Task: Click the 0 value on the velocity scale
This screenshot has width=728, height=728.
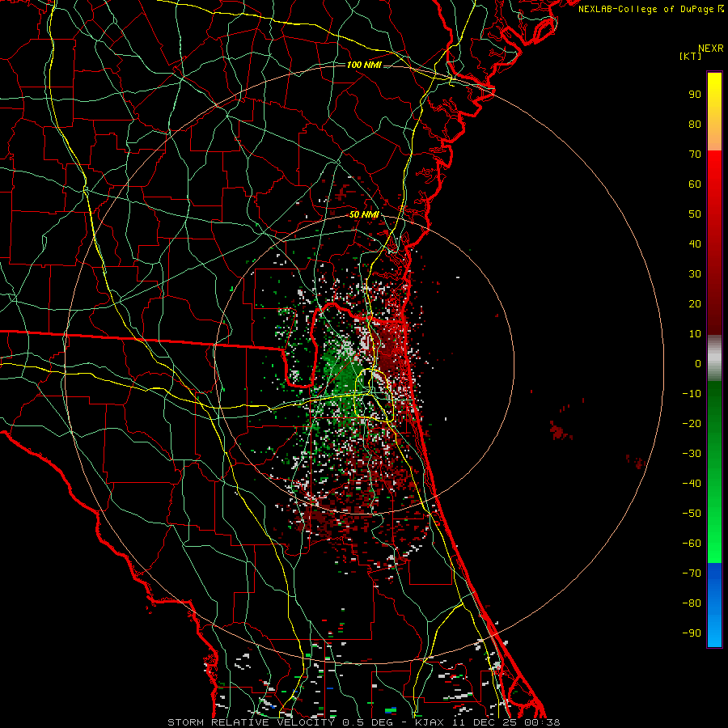Action: [x=698, y=363]
